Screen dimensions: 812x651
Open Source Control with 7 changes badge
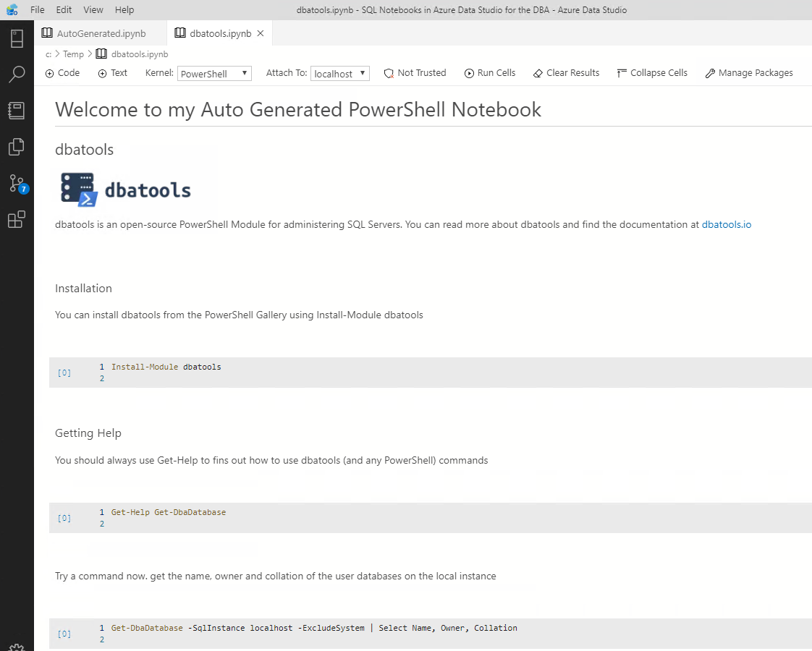tap(17, 183)
